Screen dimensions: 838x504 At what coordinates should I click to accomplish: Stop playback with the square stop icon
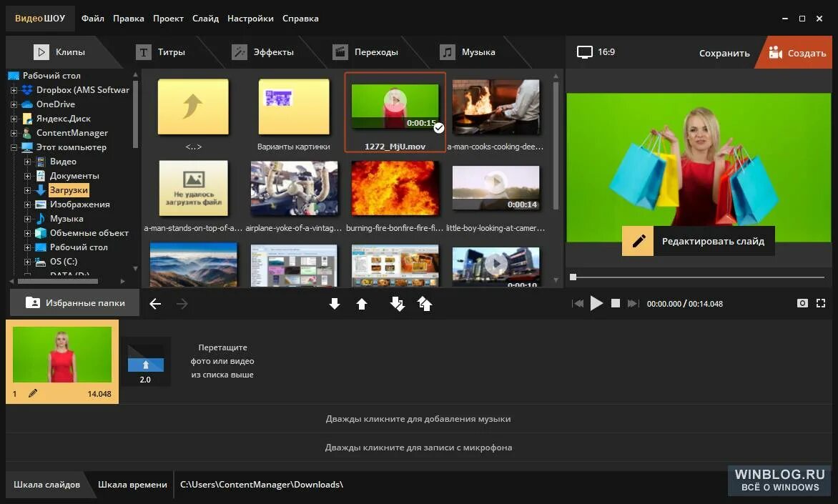[x=615, y=303]
